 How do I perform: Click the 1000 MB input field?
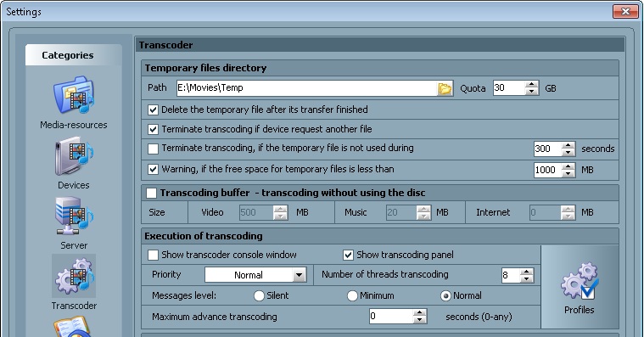point(548,170)
